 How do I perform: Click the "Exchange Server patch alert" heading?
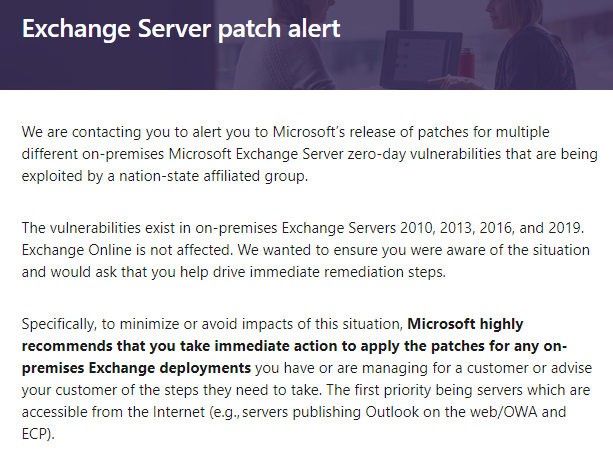point(181,29)
